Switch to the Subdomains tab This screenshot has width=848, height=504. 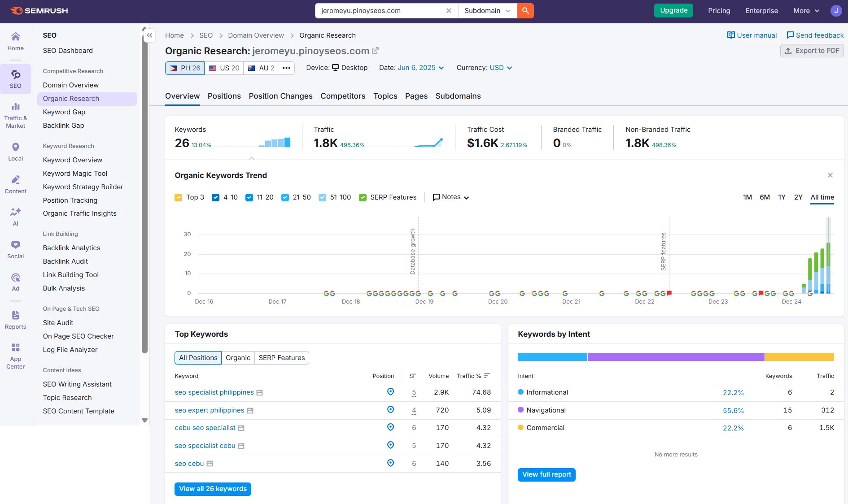[x=458, y=96]
